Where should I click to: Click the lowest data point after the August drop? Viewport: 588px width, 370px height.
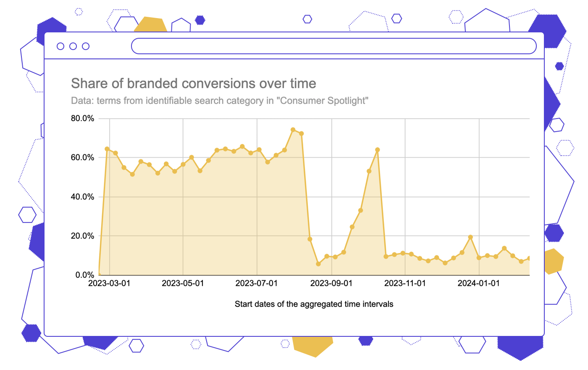tap(318, 264)
